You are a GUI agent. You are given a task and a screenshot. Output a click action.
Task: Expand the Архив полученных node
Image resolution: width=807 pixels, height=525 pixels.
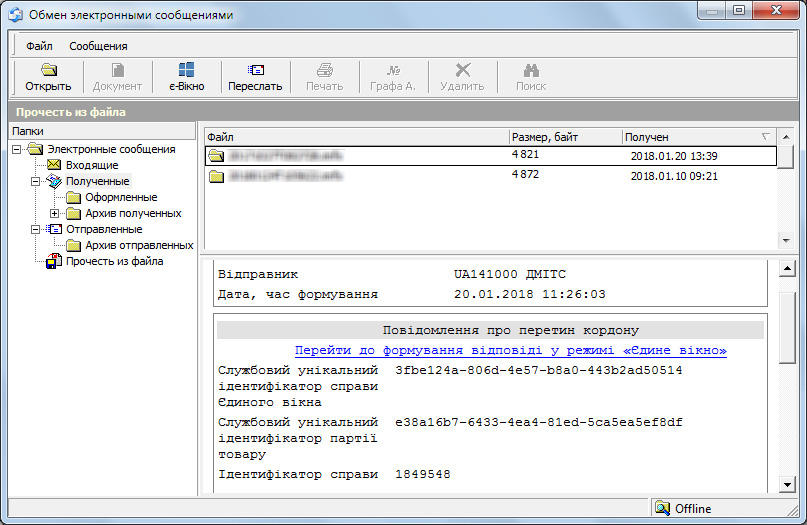[55, 213]
